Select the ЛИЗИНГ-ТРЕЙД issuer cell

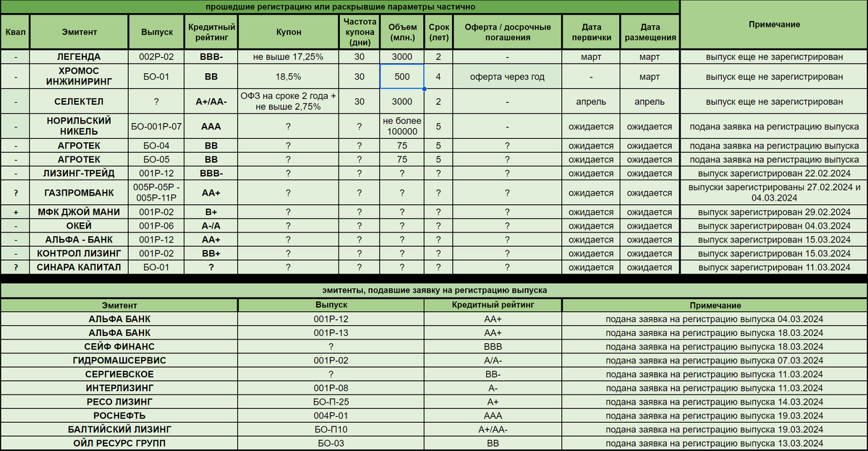tap(78, 173)
